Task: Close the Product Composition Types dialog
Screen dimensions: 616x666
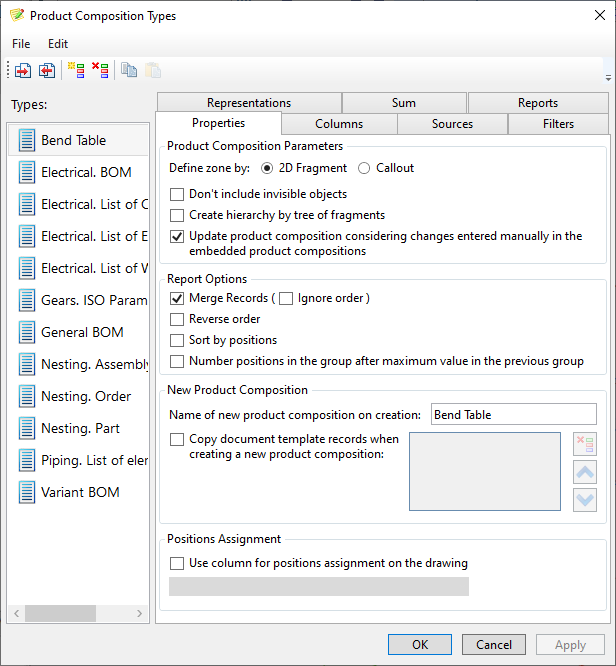Action: [599, 15]
